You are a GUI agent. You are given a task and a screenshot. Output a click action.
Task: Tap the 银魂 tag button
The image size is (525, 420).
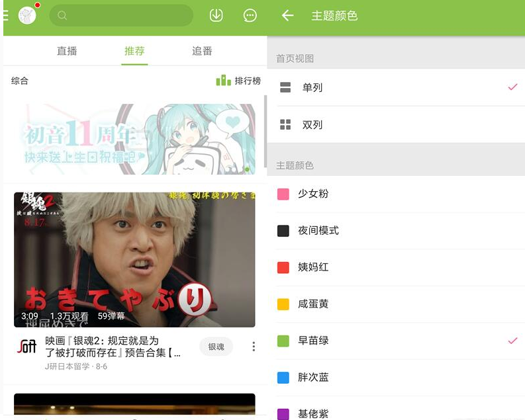coord(216,347)
